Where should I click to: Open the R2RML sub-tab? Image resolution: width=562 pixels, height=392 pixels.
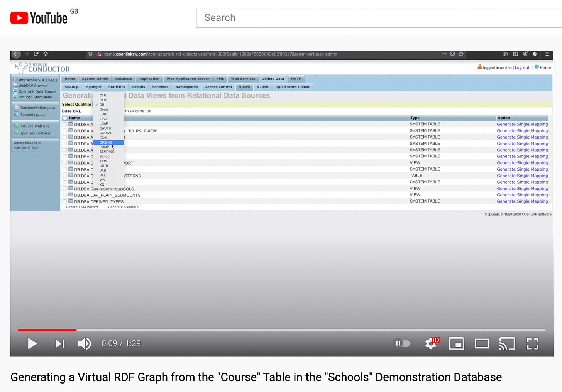point(263,87)
